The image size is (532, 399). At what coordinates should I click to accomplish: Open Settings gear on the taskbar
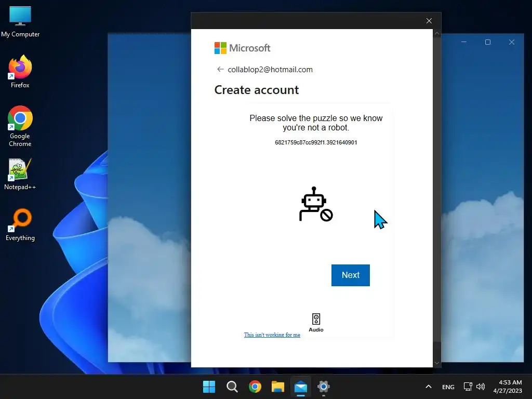click(324, 387)
